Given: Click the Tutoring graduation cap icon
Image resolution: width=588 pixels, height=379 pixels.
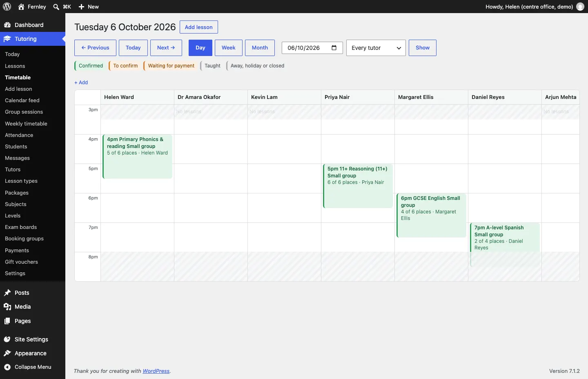Looking at the screenshot, I should point(7,39).
